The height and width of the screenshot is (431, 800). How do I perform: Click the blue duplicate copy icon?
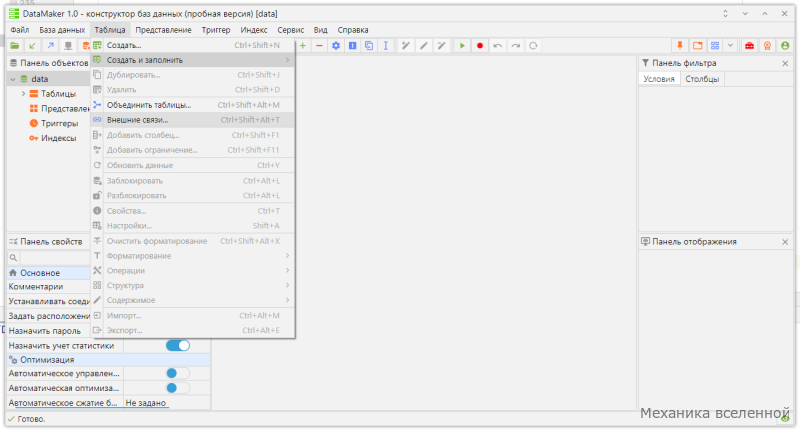pos(369,46)
